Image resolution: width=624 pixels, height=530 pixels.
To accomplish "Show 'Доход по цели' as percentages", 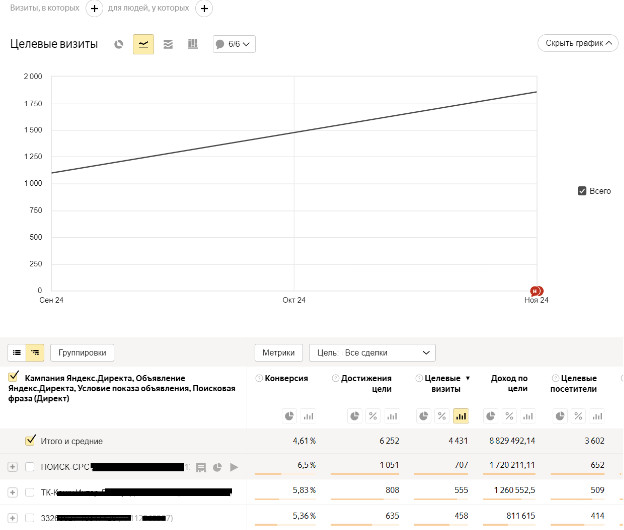I will (x=509, y=416).
